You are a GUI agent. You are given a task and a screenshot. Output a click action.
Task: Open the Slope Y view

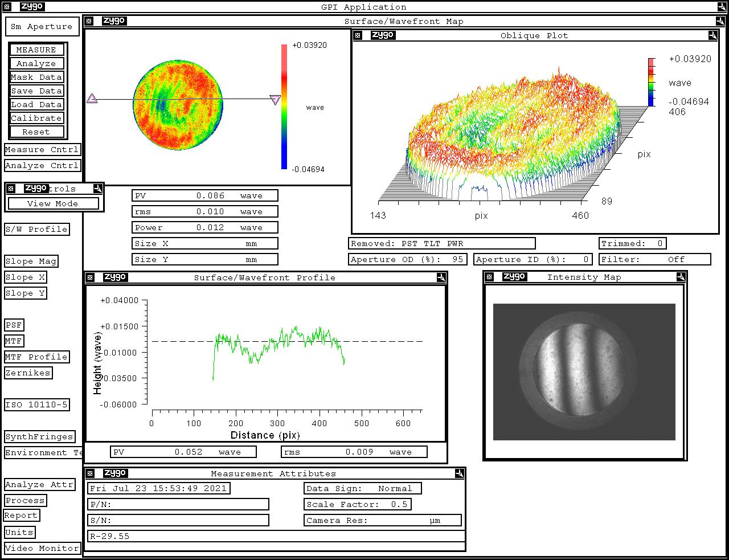click(x=26, y=293)
